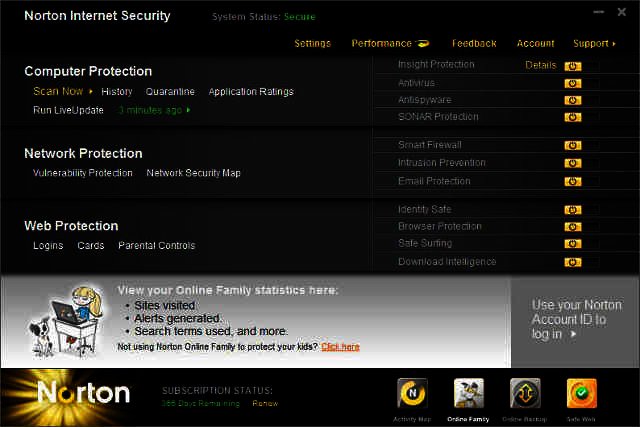Open the Account menu
This screenshot has height=427, width=640.
tap(536, 43)
